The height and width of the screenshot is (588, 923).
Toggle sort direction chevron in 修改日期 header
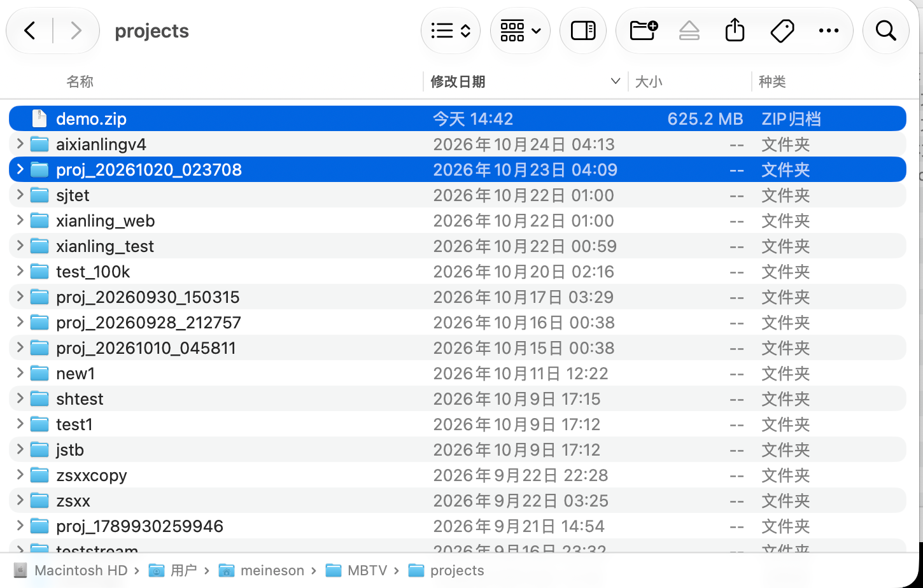pos(615,81)
